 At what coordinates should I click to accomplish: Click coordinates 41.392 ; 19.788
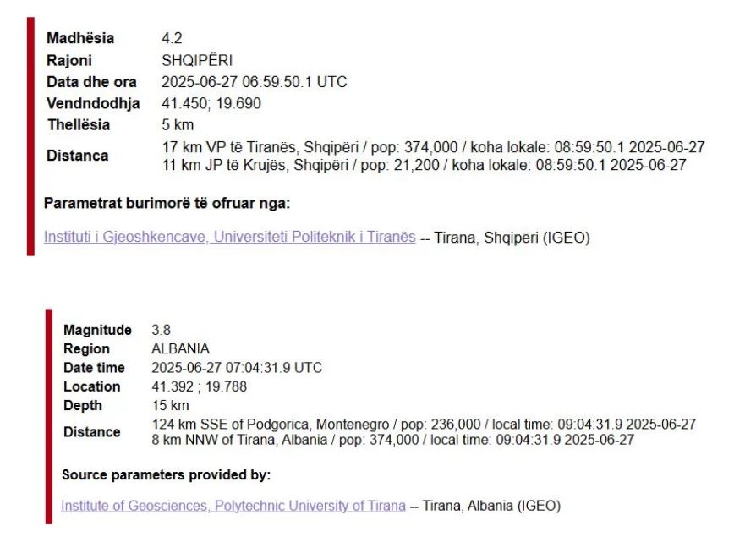pos(199,386)
